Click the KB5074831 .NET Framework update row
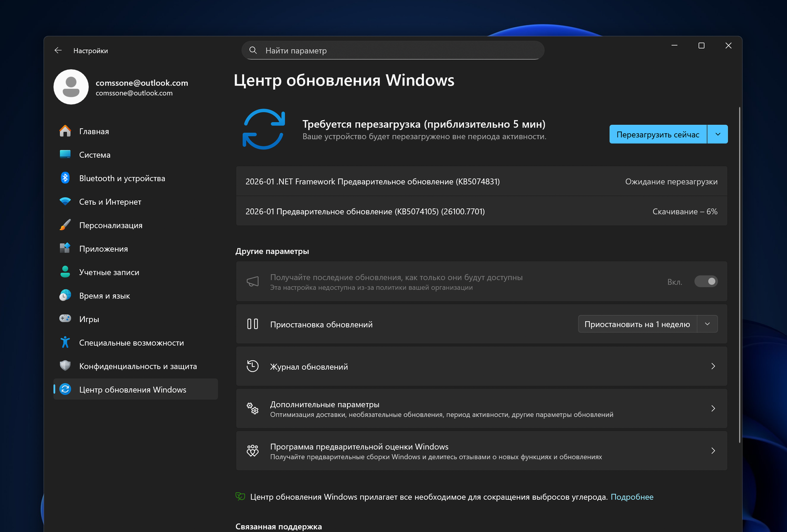Viewport: 787px width, 532px height. click(482, 182)
